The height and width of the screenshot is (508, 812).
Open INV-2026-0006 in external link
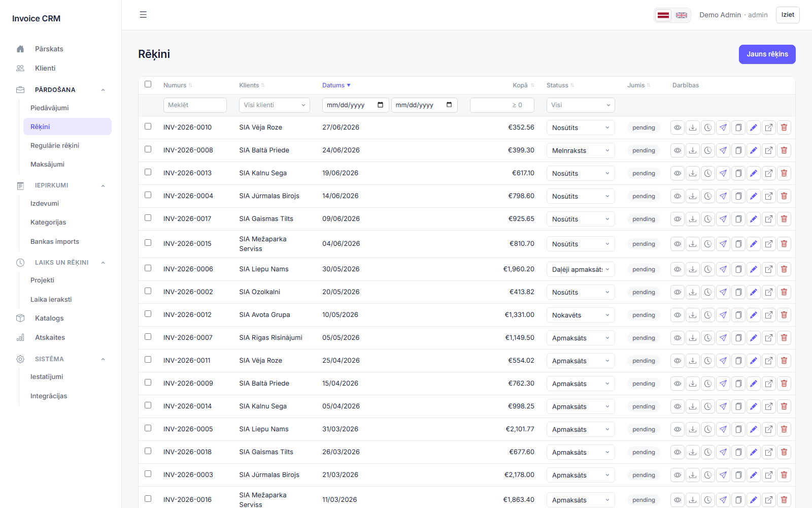[x=769, y=269]
